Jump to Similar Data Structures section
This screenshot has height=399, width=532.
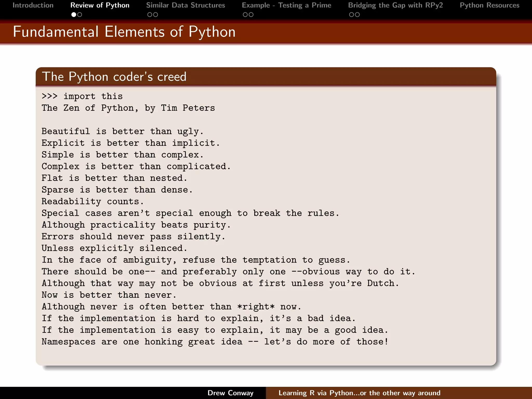pyautogui.click(x=185, y=5)
